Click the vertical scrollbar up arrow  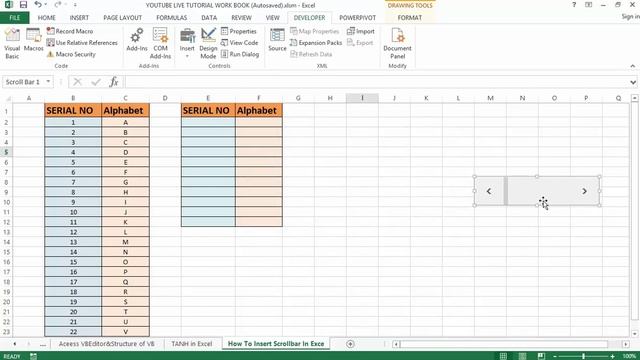point(634,98)
